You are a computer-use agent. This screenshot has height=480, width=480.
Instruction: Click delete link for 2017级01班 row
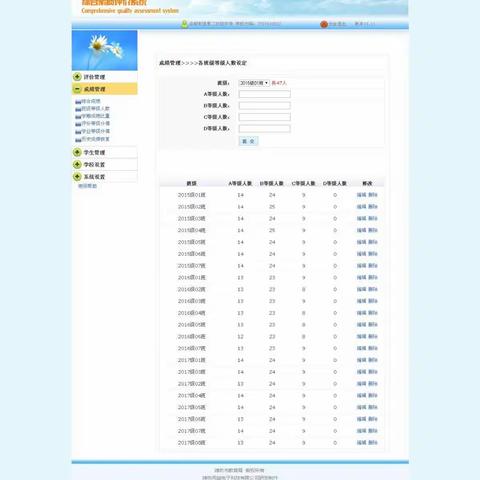pyautogui.click(x=373, y=360)
